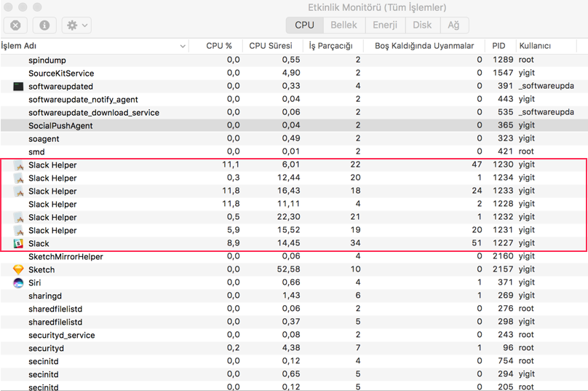588x391 pixels.
Task: Click CPU value 11,1 for Slack Helper
Action: [x=231, y=165]
